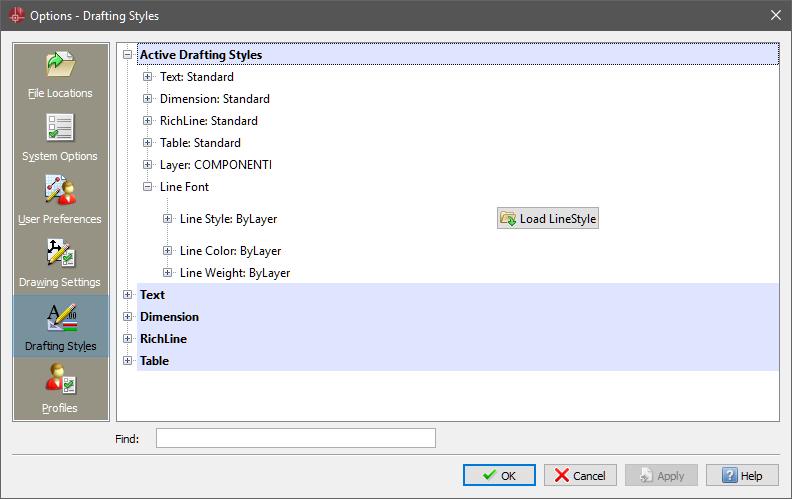This screenshot has width=792, height=499.
Task: Select the 'Line Font' row
Action: [x=184, y=186]
